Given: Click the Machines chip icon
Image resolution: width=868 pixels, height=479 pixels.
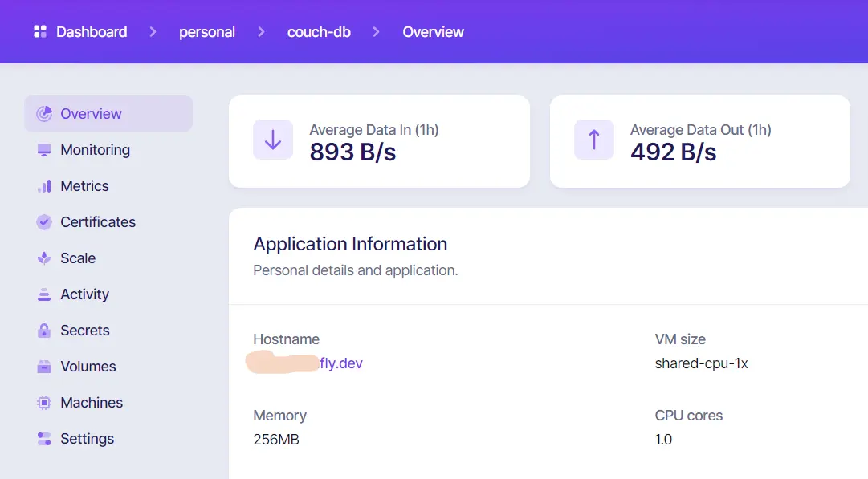Looking at the screenshot, I should tap(44, 403).
